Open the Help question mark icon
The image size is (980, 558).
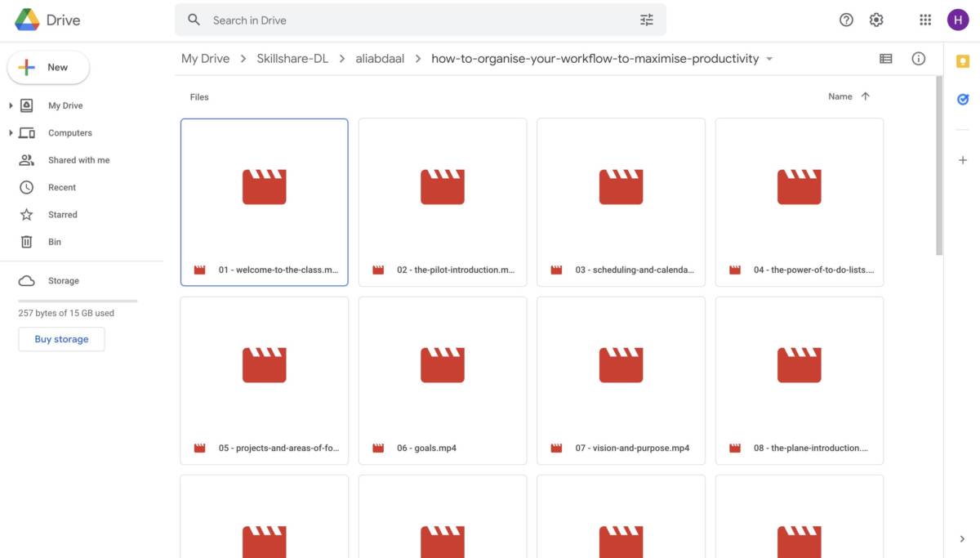point(846,20)
